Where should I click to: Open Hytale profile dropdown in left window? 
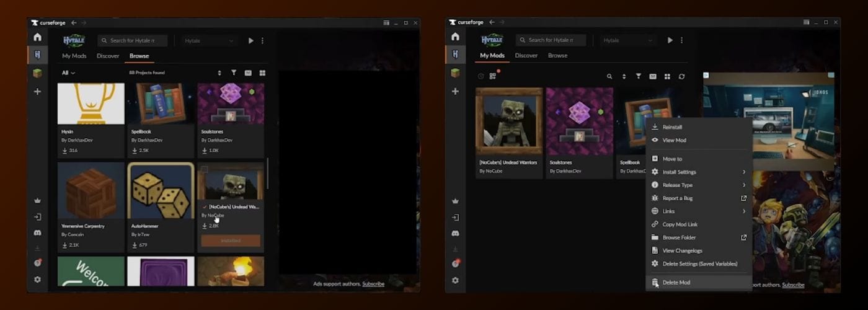tap(210, 40)
